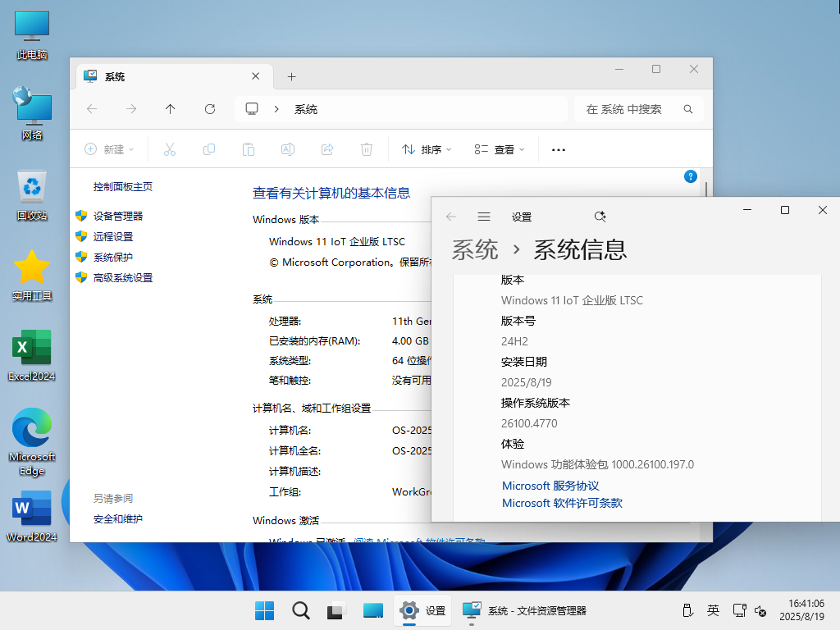Click the Share icon in toolbar
This screenshot has width=840, height=630.
pyautogui.click(x=327, y=149)
